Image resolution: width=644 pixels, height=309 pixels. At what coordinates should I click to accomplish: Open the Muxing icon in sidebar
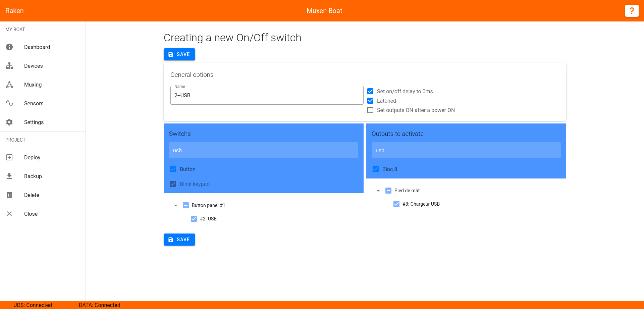[9, 85]
